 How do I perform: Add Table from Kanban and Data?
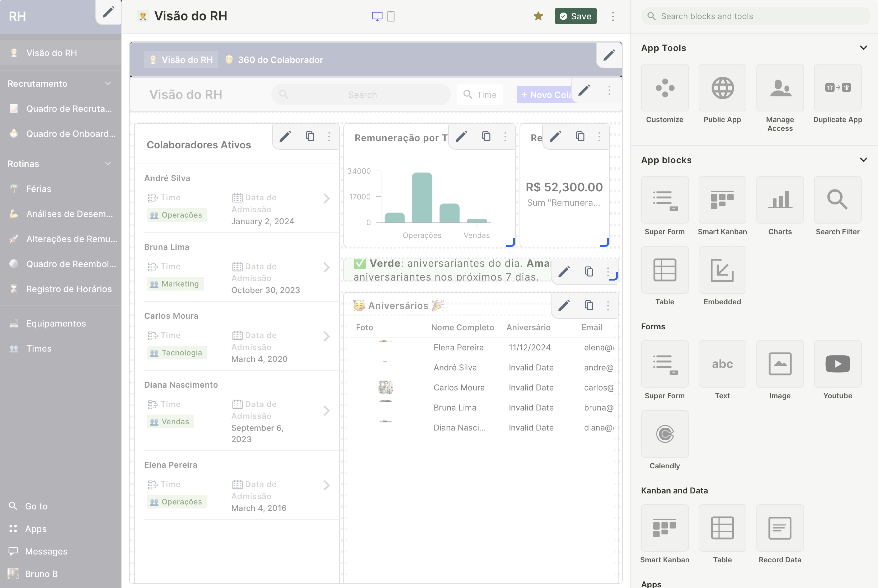tap(722, 528)
